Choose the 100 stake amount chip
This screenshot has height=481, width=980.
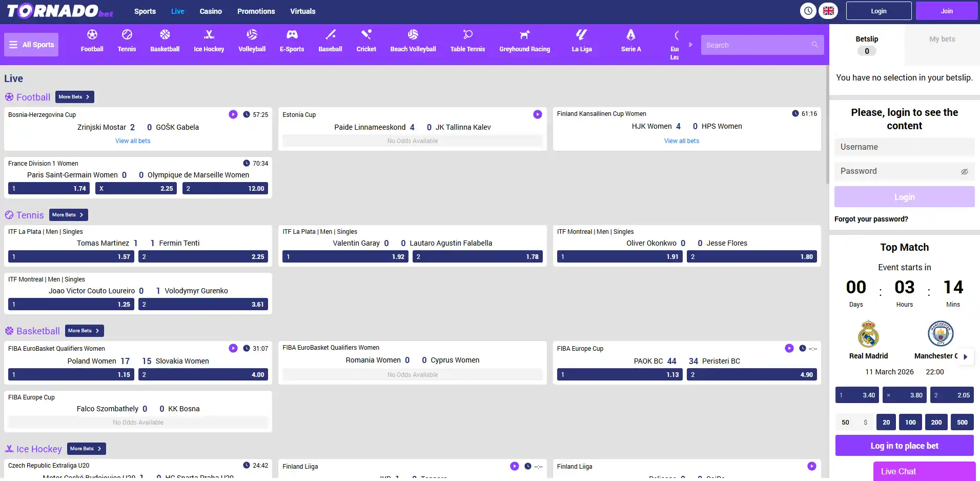910,423
